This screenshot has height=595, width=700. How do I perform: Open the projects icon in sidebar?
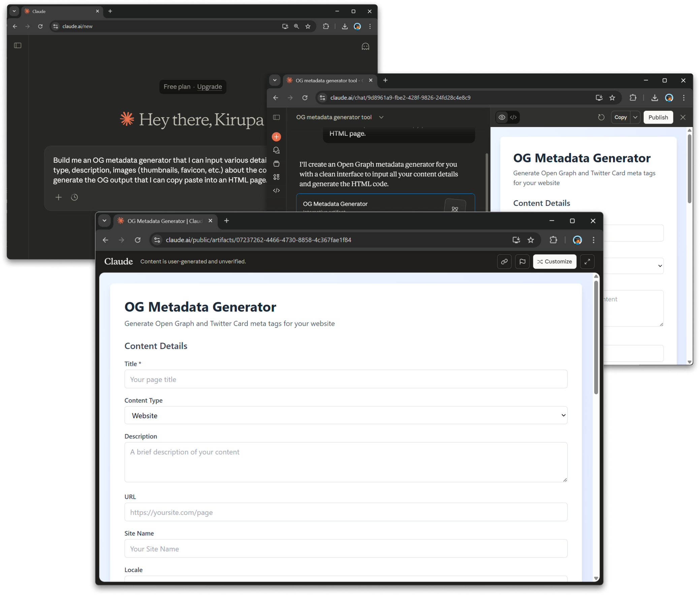coord(276,164)
